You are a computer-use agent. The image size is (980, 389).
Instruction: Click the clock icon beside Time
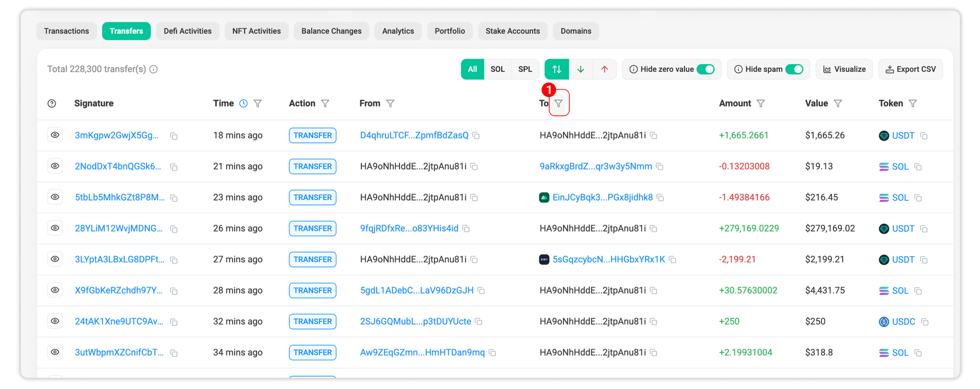tap(244, 104)
